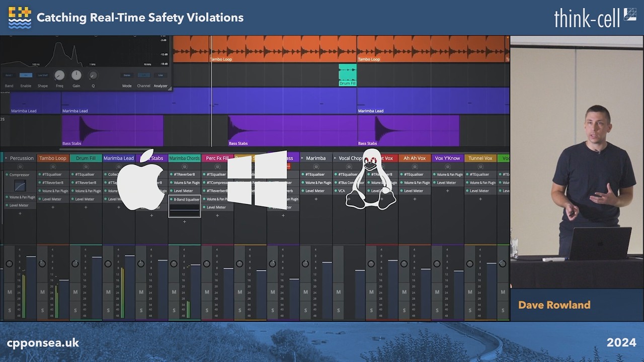Select the teal Drum Fill clip

348,75
